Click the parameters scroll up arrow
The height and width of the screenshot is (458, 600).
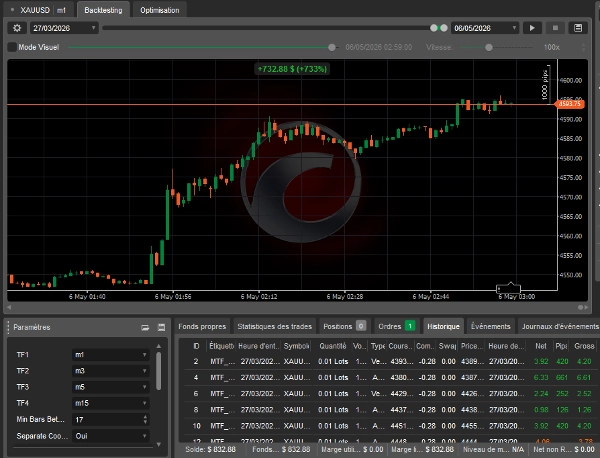tap(158, 346)
